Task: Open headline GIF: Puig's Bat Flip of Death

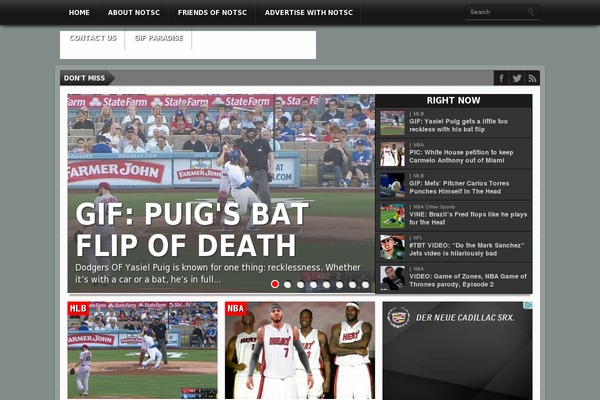Action: click(x=192, y=229)
